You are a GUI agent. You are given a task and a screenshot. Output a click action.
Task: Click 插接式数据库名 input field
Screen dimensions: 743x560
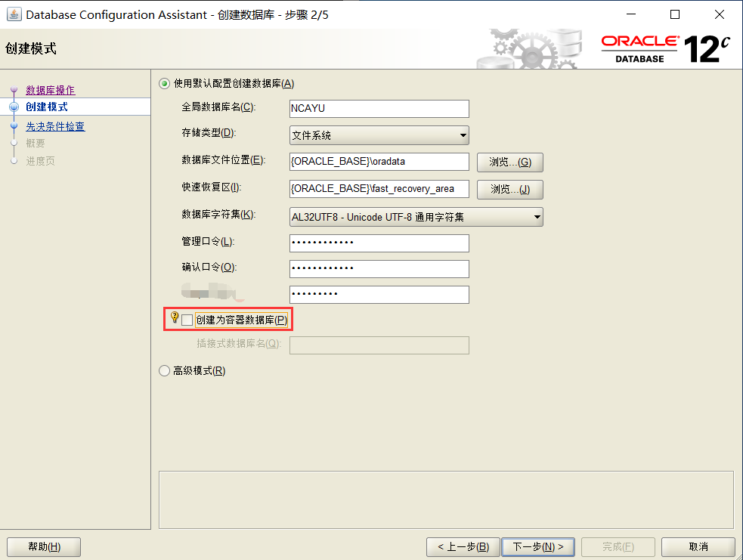379,345
